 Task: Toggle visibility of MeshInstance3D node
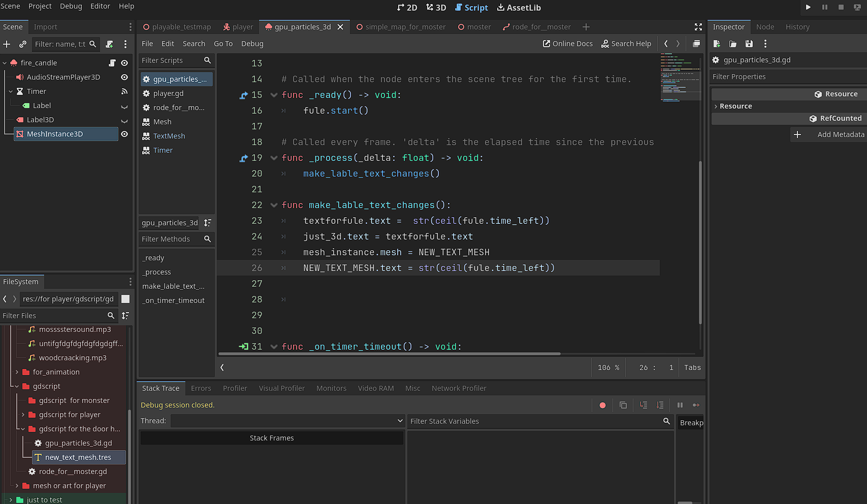click(124, 134)
